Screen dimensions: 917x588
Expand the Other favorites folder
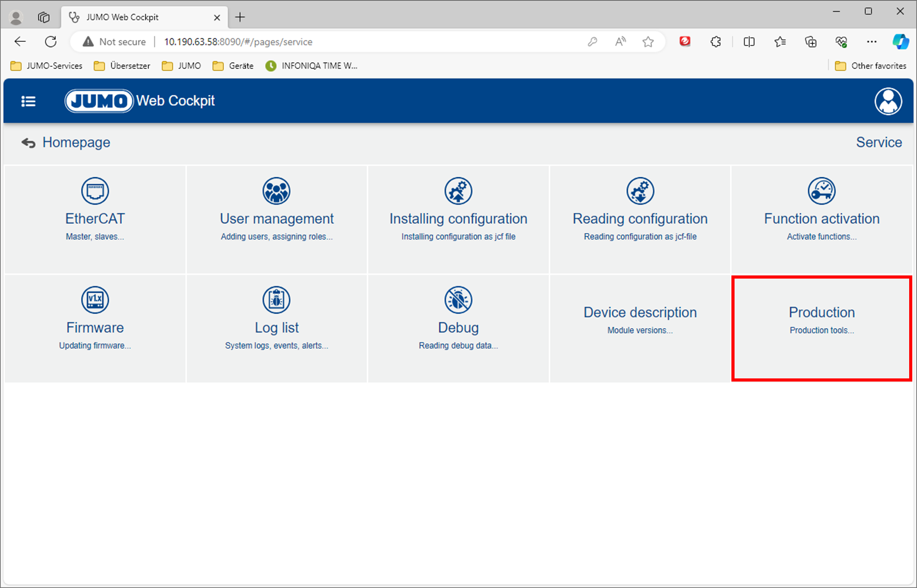click(870, 66)
